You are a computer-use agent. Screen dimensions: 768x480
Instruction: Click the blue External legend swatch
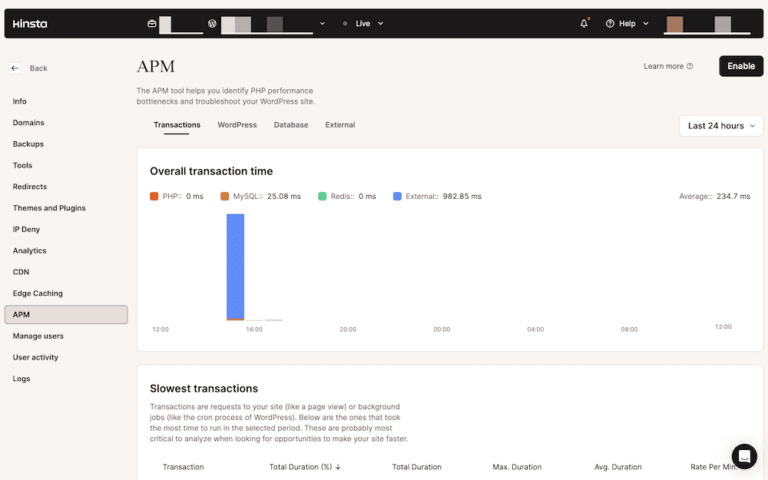point(398,196)
